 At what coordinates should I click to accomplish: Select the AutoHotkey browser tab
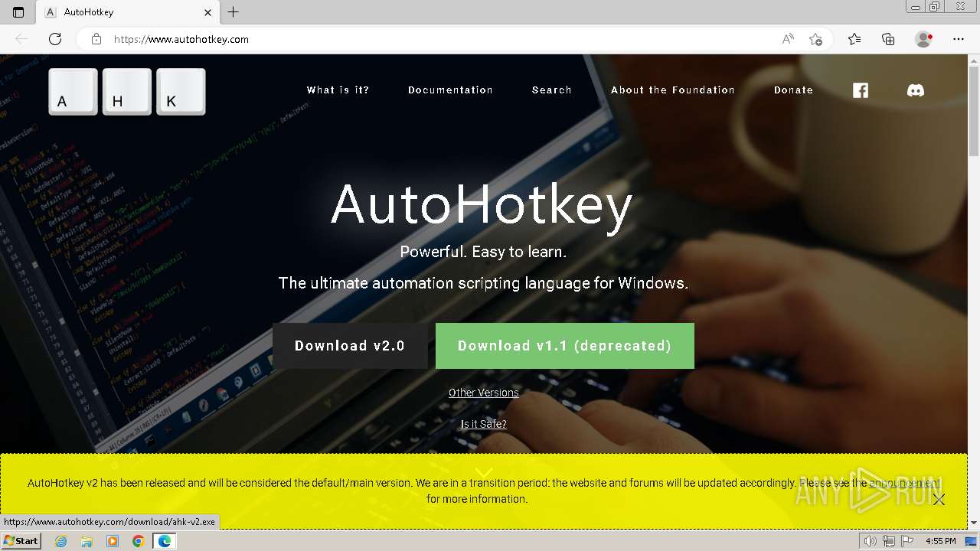point(129,12)
